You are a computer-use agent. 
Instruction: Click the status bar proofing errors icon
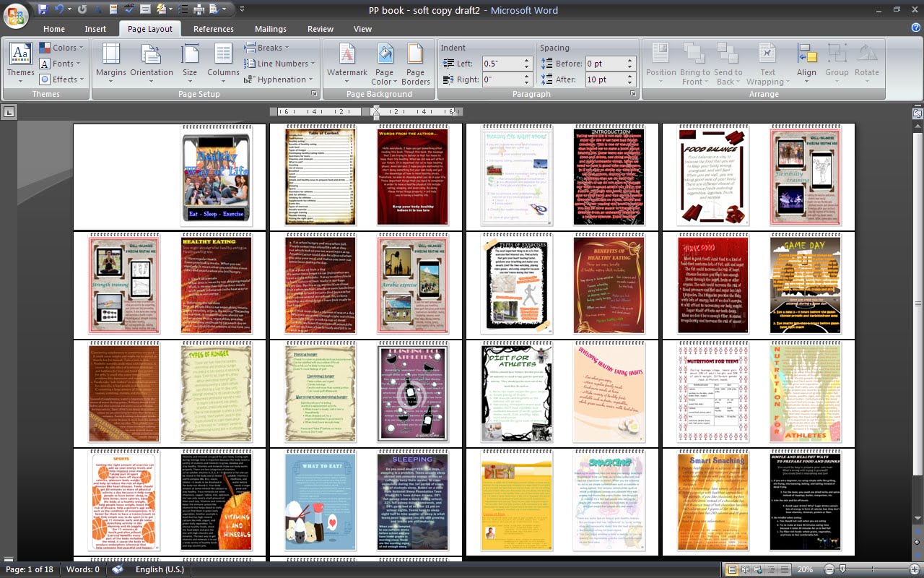point(118,569)
